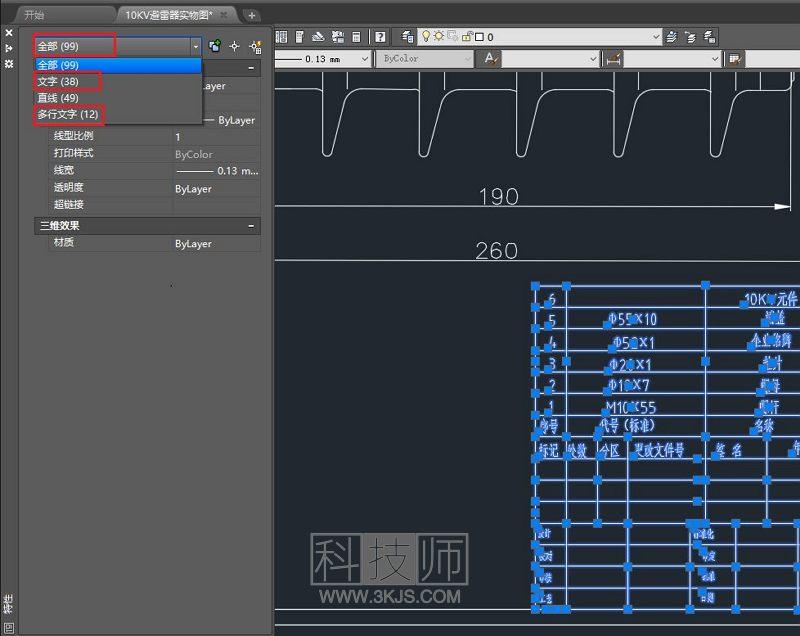Click the M10X55 text in the table
This screenshot has width=800, height=636.
tap(631, 408)
